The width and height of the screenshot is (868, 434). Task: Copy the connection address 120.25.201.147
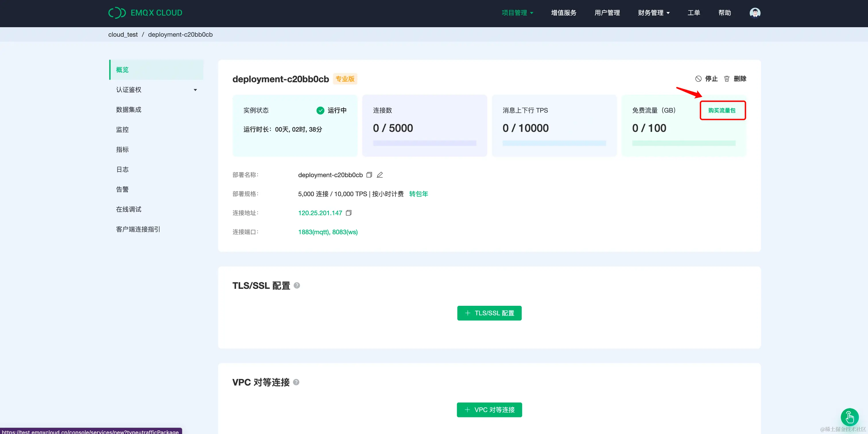click(x=349, y=213)
